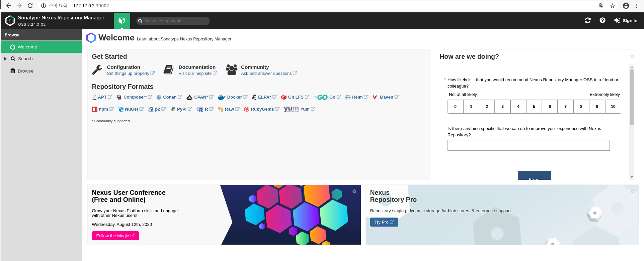644x261 pixels.
Task: Open the RubyGems format link
Action: 261,109
